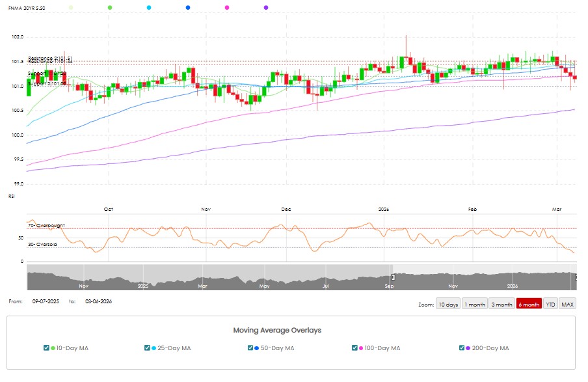Click the green 10-day legend dot above chart
The image size is (588, 382).
pos(110,7)
